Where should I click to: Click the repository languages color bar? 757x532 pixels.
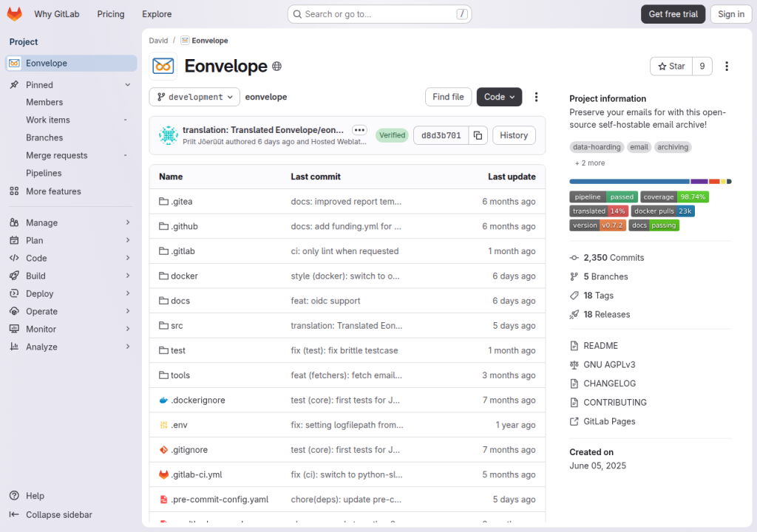click(x=651, y=182)
